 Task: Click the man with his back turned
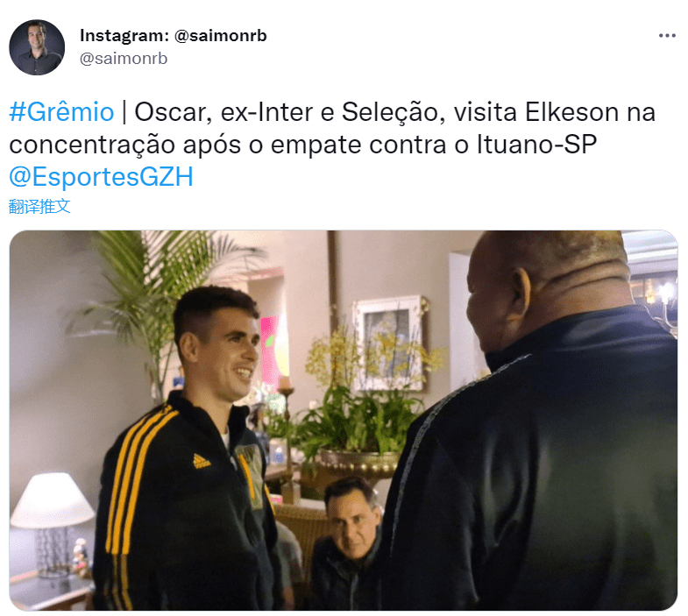pyautogui.click(x=531, y=421)
